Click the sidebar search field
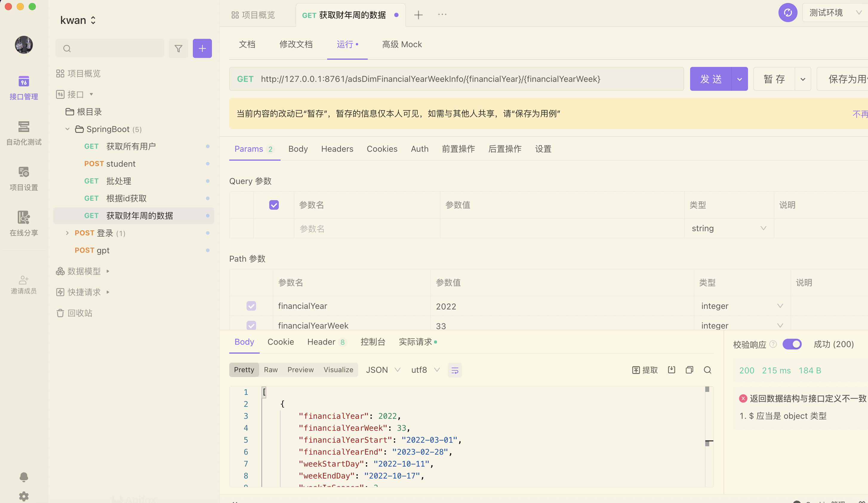Screen dimensions: 868x503 point(110,48)
